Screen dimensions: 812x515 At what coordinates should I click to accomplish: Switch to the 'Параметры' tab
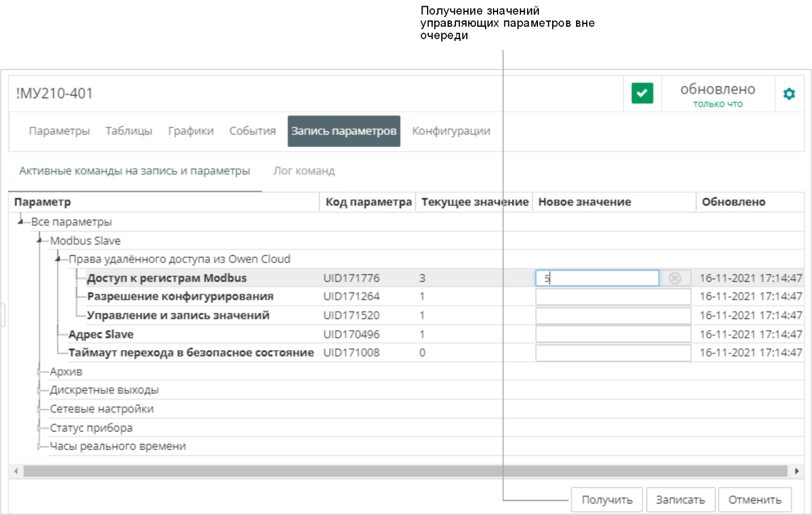[x=59, y=131]
